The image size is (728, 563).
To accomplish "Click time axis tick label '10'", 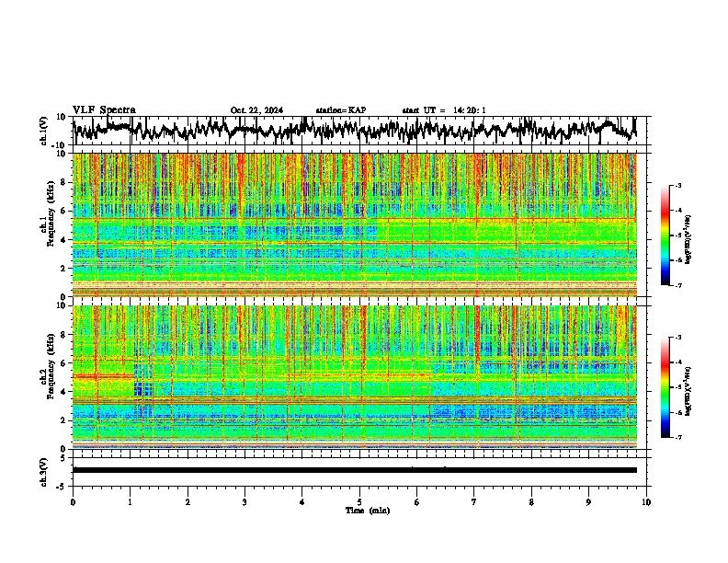I will (646, 502).
